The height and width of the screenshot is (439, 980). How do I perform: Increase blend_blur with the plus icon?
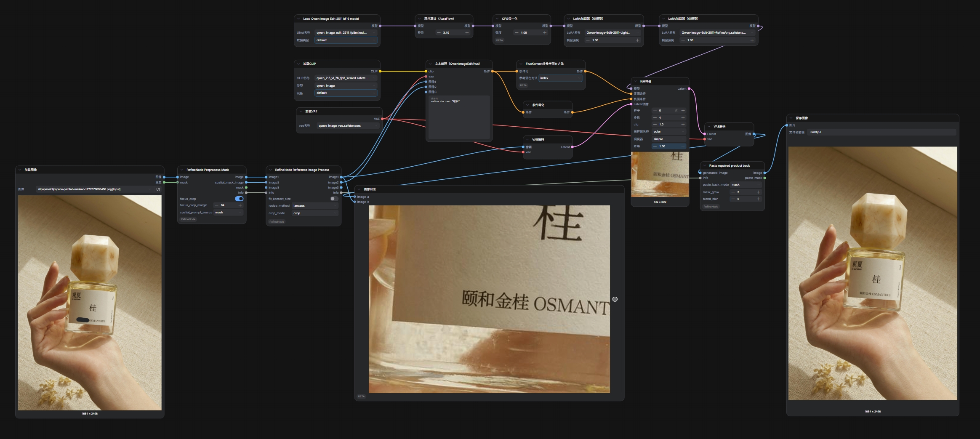pyautogui.click(x=759, y=199)
